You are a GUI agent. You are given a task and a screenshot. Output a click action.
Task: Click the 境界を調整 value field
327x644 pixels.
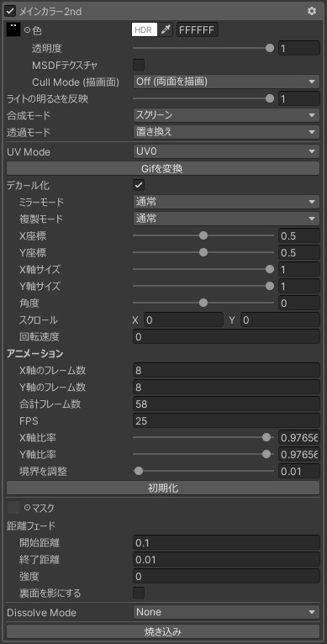click(x=299, y=471)
